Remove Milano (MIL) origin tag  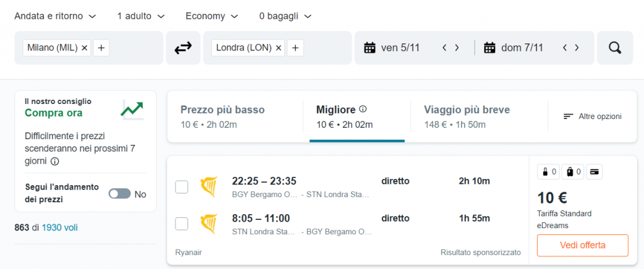coord(85,47)
